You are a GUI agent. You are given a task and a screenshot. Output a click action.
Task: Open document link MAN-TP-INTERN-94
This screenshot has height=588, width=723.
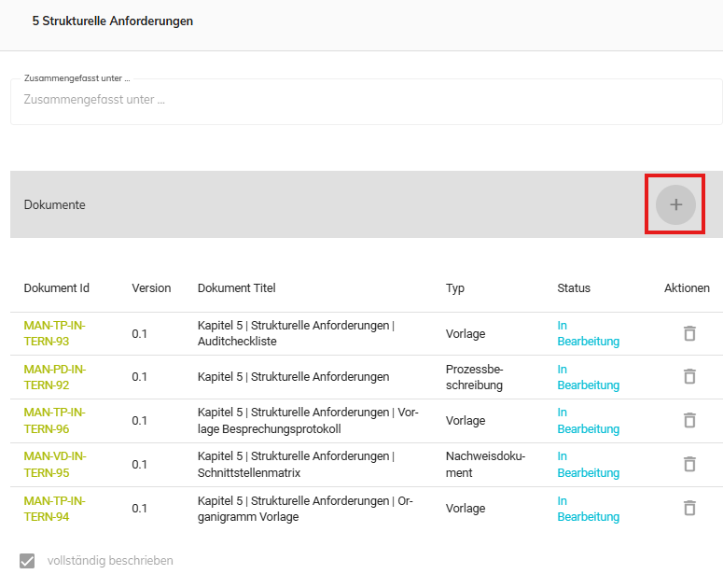54,508
